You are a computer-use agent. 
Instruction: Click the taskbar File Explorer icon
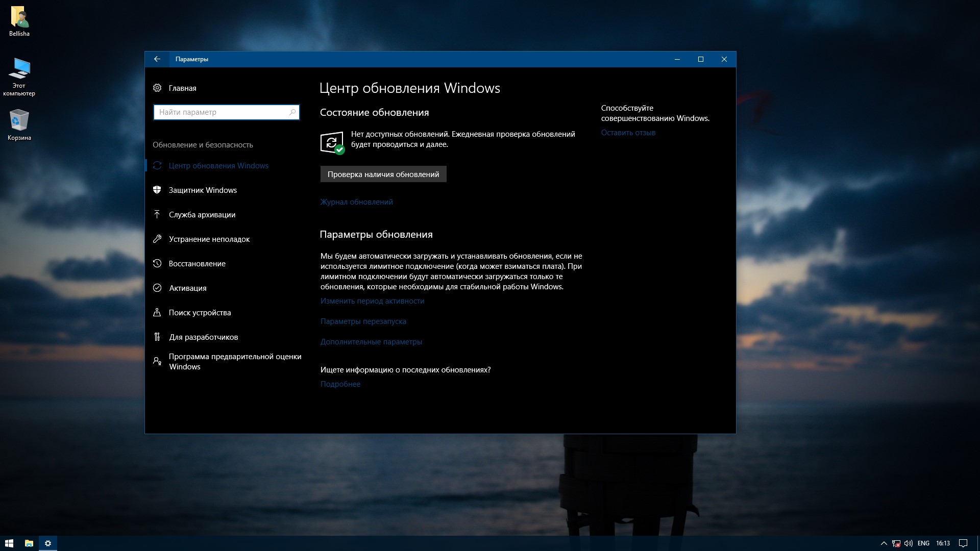point(29,543)
